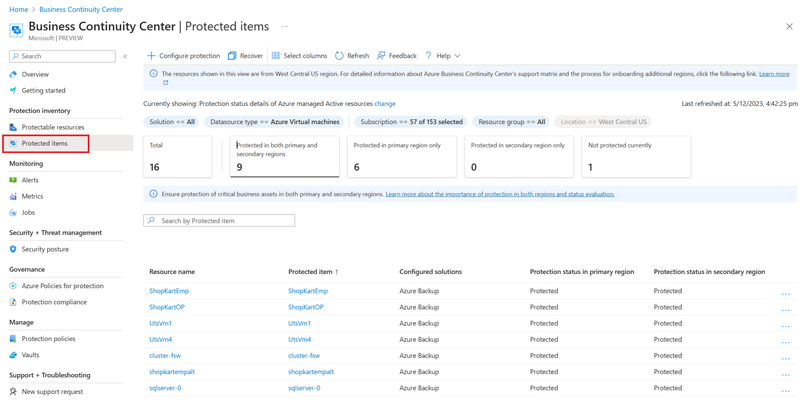Collapse the sidebar with double chevron

point(125,56)
